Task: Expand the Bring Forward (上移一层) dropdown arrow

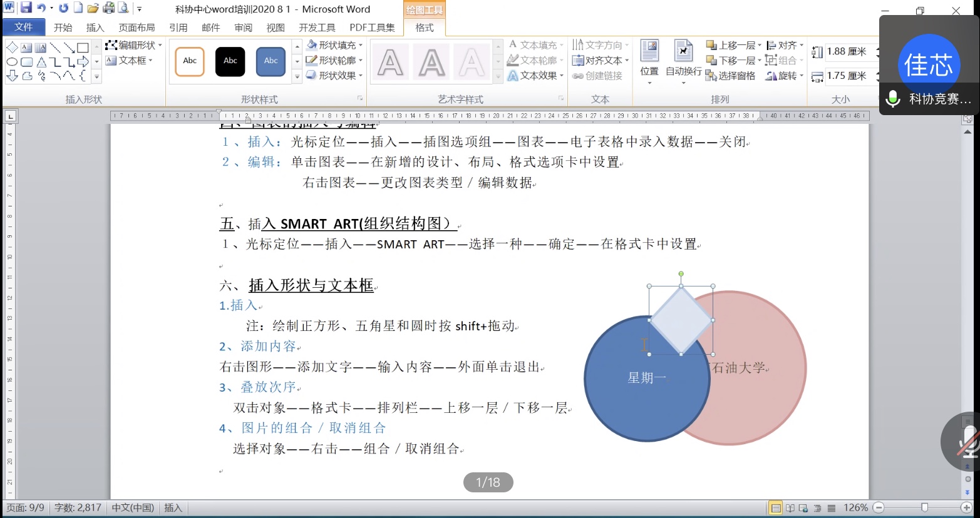Action: click(x=760, y=45)
